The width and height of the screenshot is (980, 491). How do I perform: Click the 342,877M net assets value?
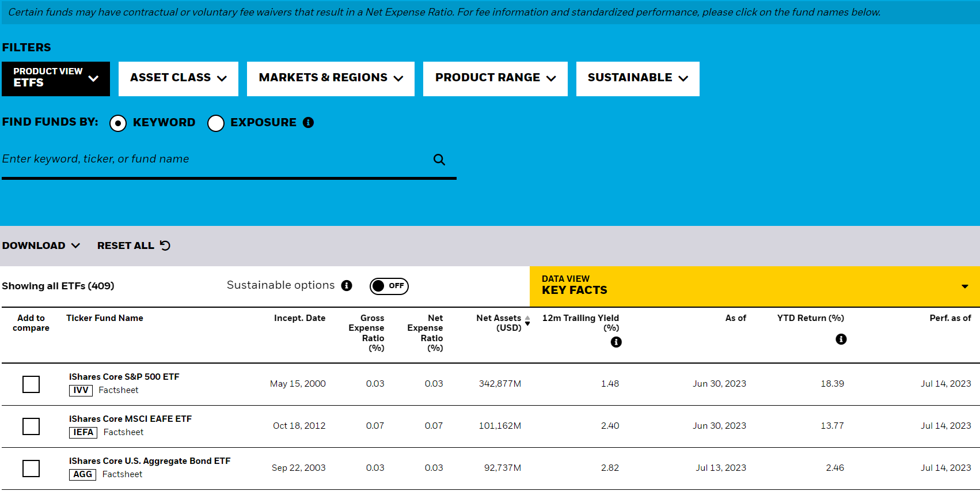pyautogui.click(x=500, y=384)
